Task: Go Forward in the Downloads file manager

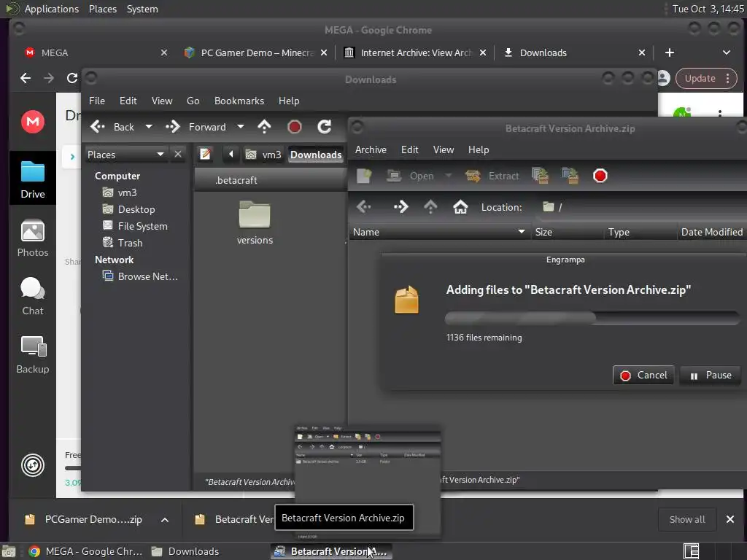Action: 196,127
